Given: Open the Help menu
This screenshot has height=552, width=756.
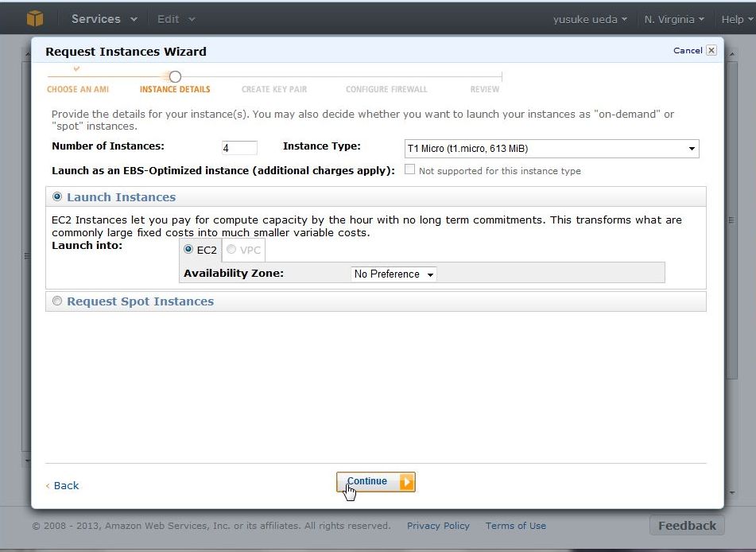Looking at the screenshot, I should point(737,19).
